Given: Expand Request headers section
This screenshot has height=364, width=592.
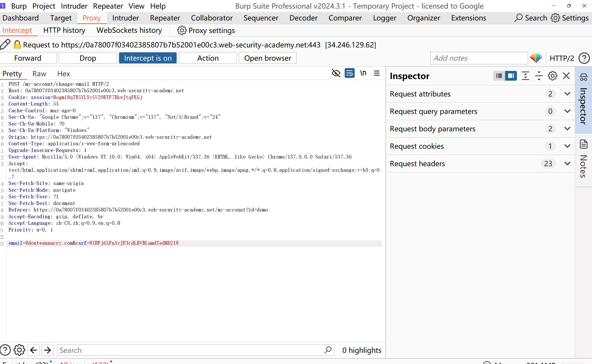Looking at the screenshot, I should (567, 164).
